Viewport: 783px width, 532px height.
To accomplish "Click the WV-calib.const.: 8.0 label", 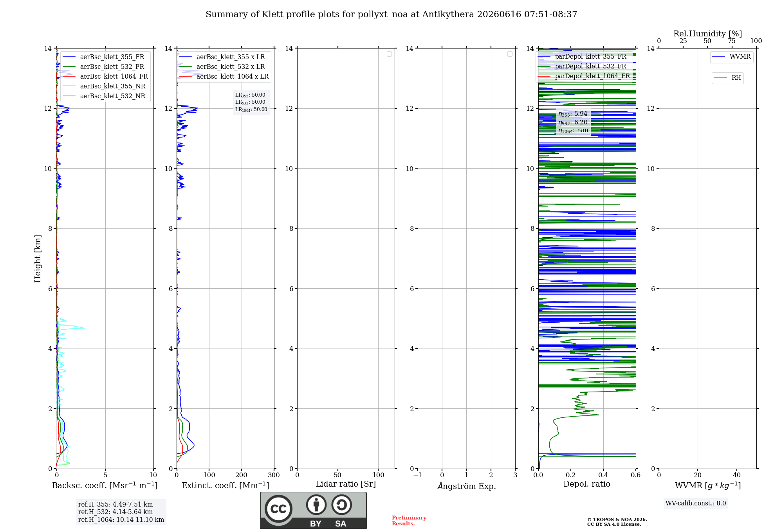I will [696, 503].
